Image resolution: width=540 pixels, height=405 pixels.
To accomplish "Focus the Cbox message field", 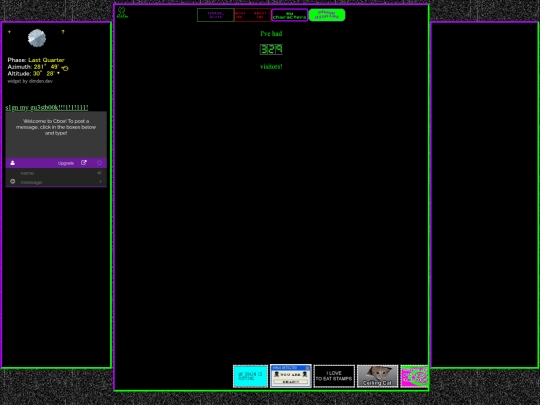I will tap(57, 182).
